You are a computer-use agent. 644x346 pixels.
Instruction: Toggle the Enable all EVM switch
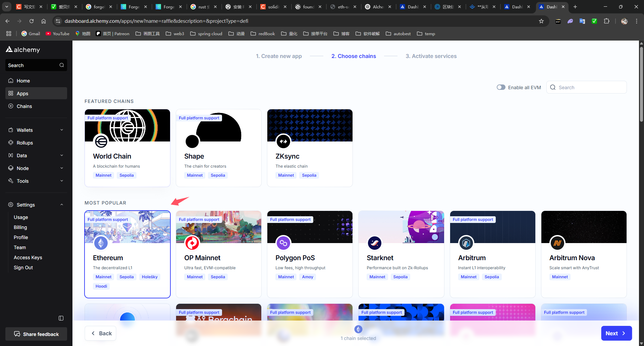[x=501, y=87]
